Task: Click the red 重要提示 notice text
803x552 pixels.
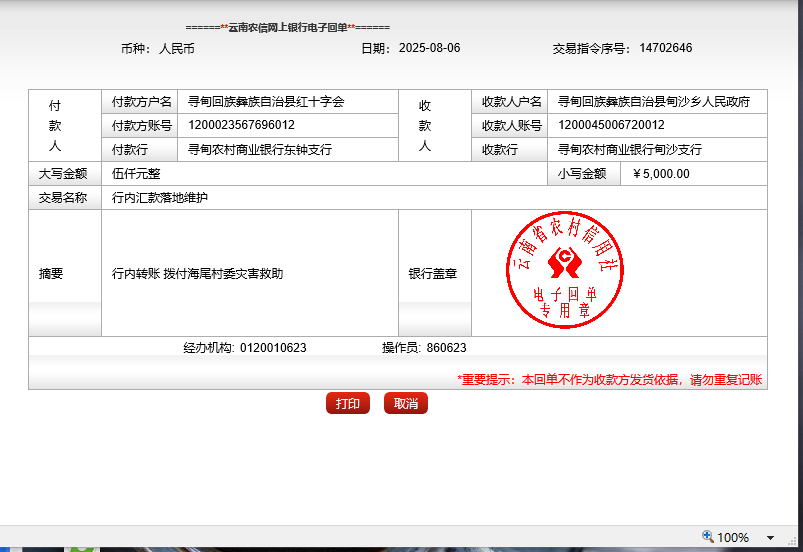Action: (x=609, y=380)
